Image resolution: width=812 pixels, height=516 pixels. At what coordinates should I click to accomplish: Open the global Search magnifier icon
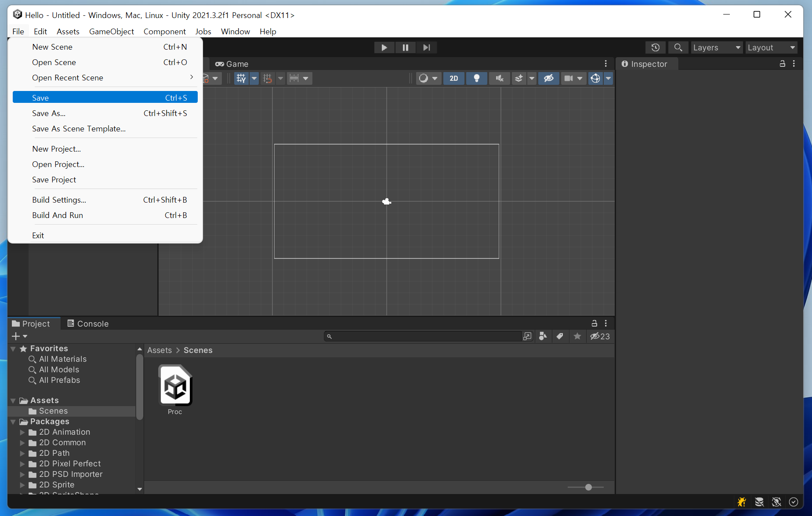tap(678, 47)
